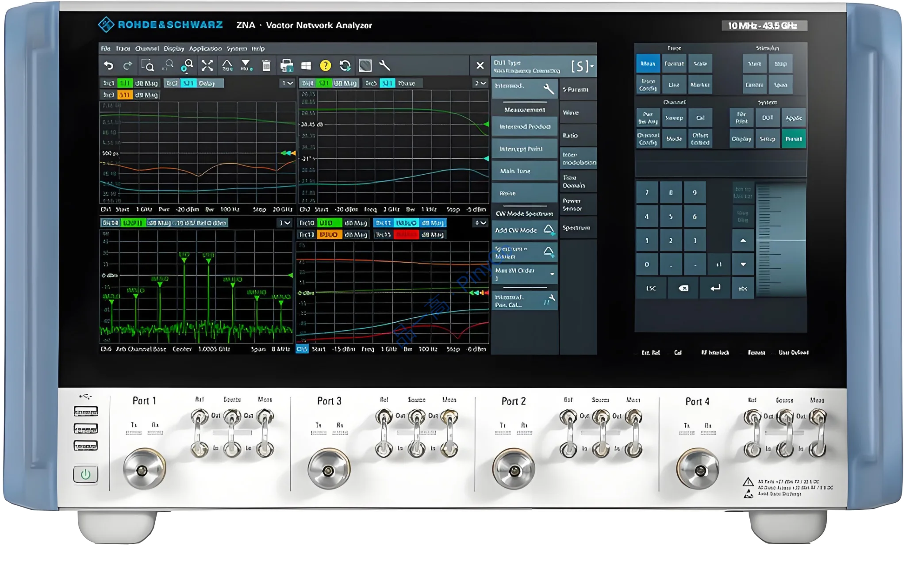This screenshot has width=906, height=588.
Task: Switch to the S-Params softtool tab
Action: (x=578, y=89)
